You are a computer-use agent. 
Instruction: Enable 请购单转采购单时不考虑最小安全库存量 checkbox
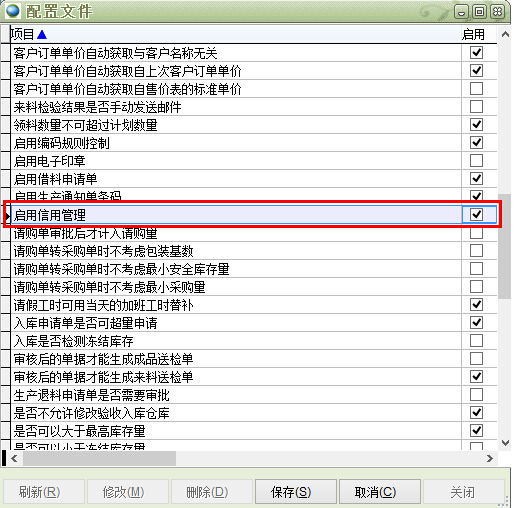(476, 268)
